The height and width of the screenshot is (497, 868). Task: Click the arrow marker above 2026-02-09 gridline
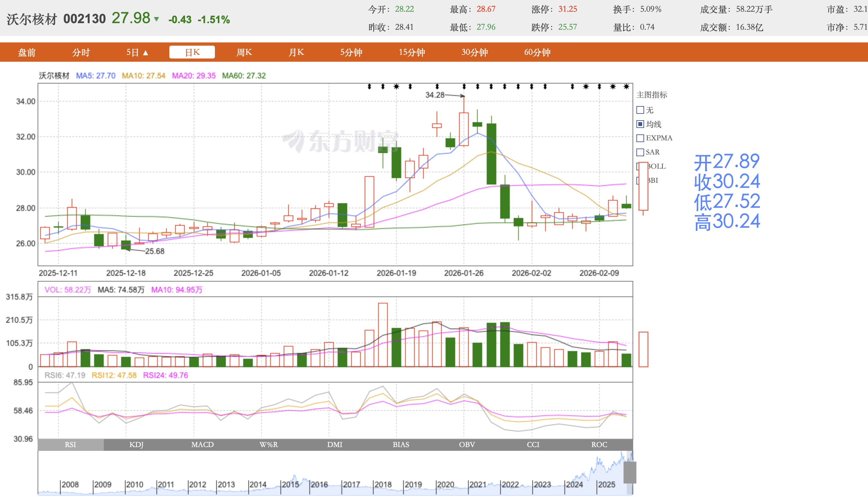point(599,87)
